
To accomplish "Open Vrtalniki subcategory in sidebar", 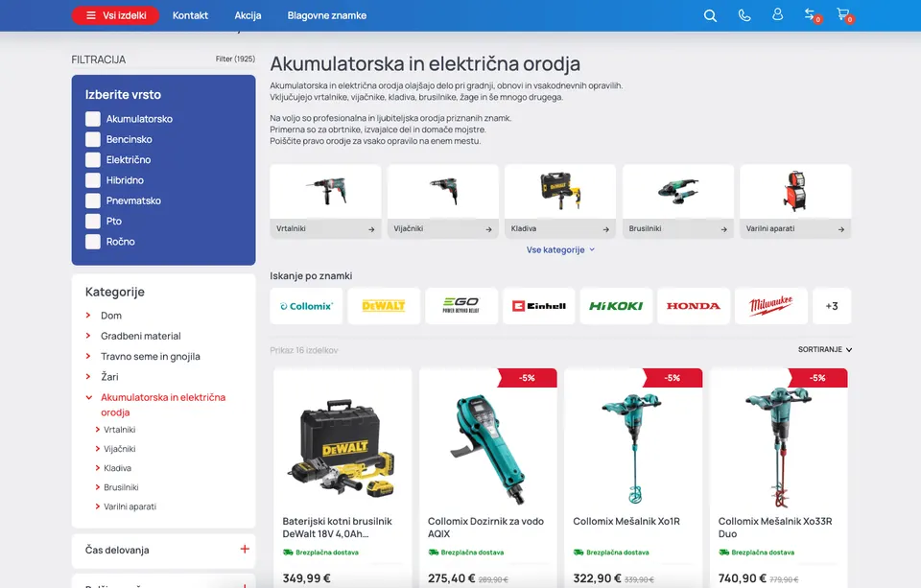I will pos(119,430).
